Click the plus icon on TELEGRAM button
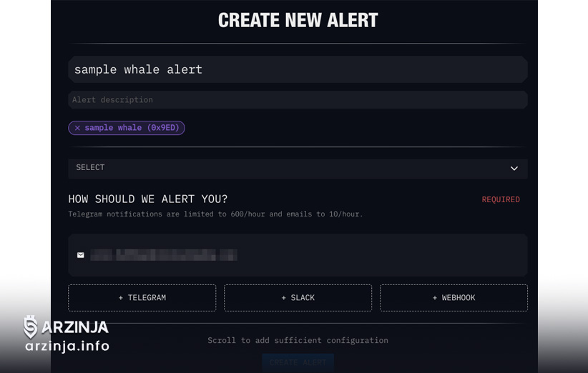 (121, 298)
